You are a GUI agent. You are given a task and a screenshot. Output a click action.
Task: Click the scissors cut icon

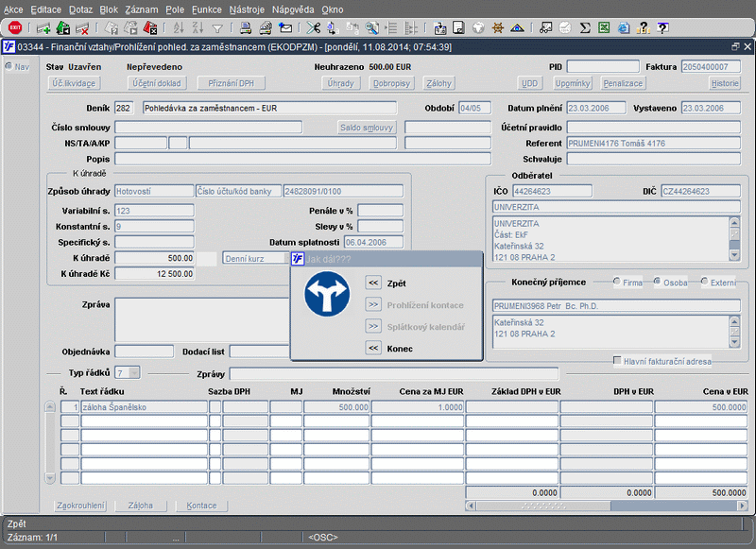click(x=314, y=28)
